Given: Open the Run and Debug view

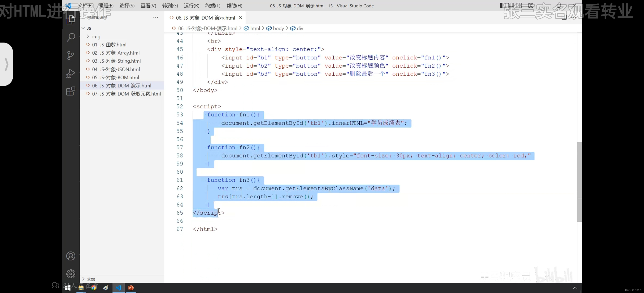Looking at the screenshot, I should pyautogui.click(x=71, y=73).
